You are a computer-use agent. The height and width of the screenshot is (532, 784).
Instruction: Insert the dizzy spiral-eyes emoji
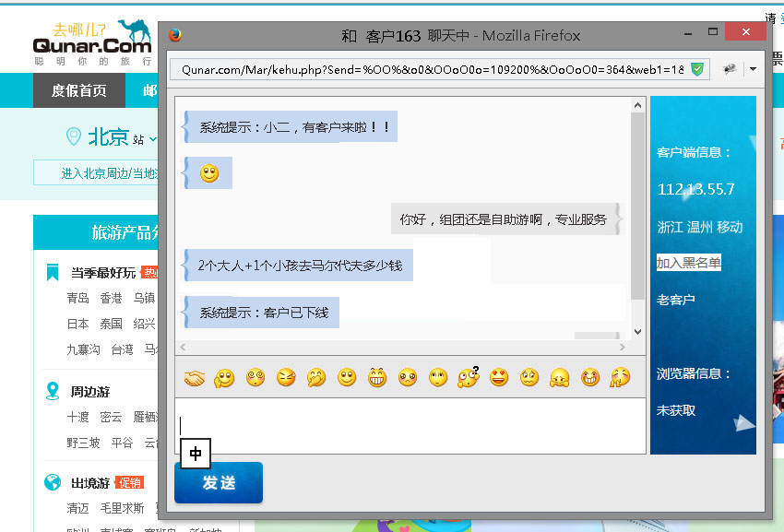click(x=255, y=377)
